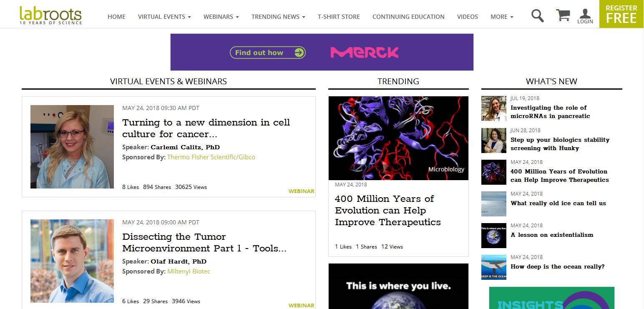
Task: Click the 'How deep is the ocean' thumbnail
Action: [493, 267]
